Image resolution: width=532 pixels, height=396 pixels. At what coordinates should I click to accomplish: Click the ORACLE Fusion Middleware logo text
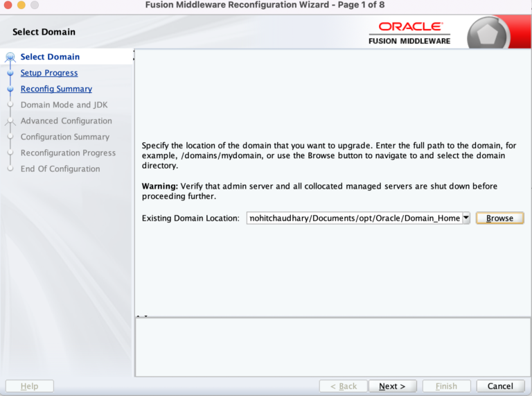(x=409, y=33)
